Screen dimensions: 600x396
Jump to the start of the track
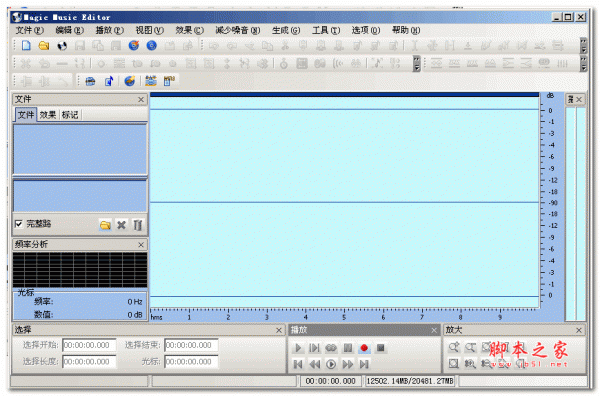pos(298,364)
